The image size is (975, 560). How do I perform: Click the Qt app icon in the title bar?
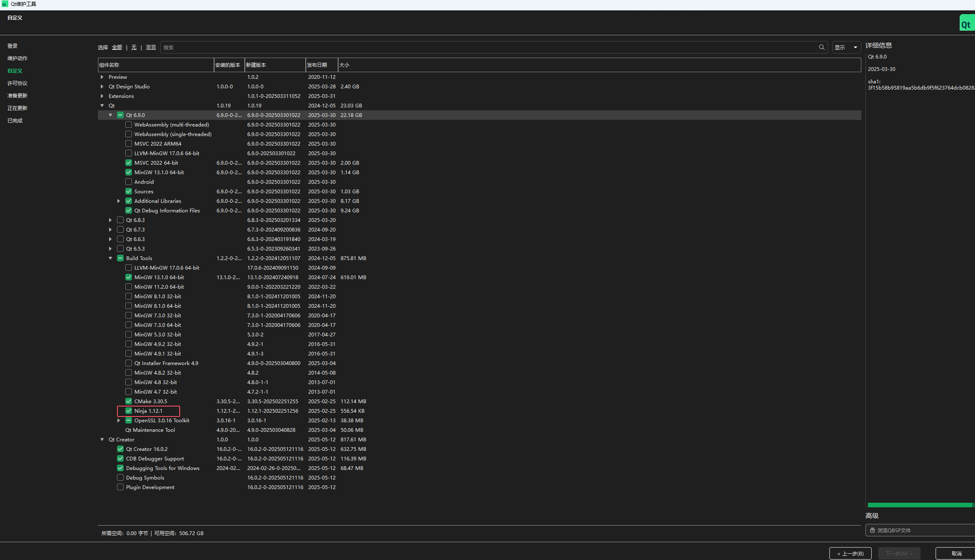tap(5, 4)
